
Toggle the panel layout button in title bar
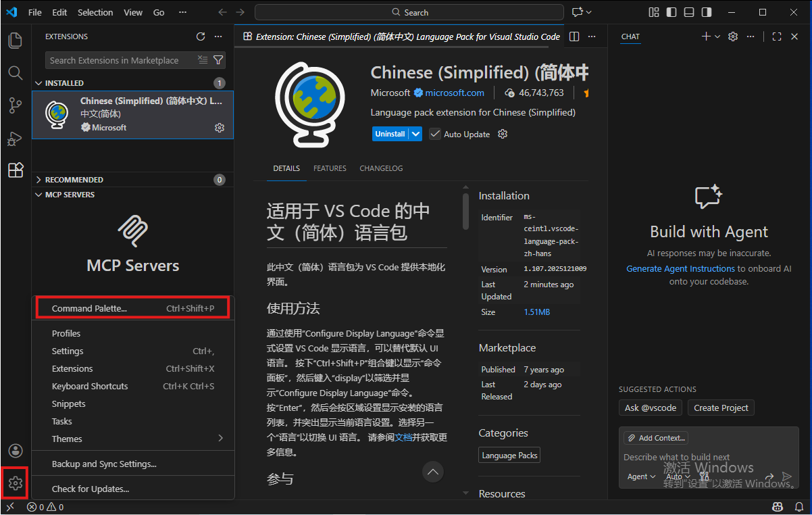pos(688,12)
